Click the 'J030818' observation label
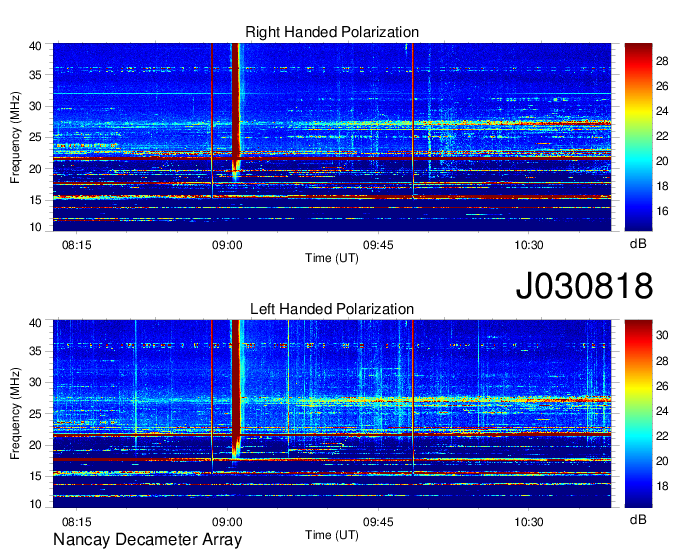Image resolution: width=680 pixels, height=552 pixels. point(584,285)
